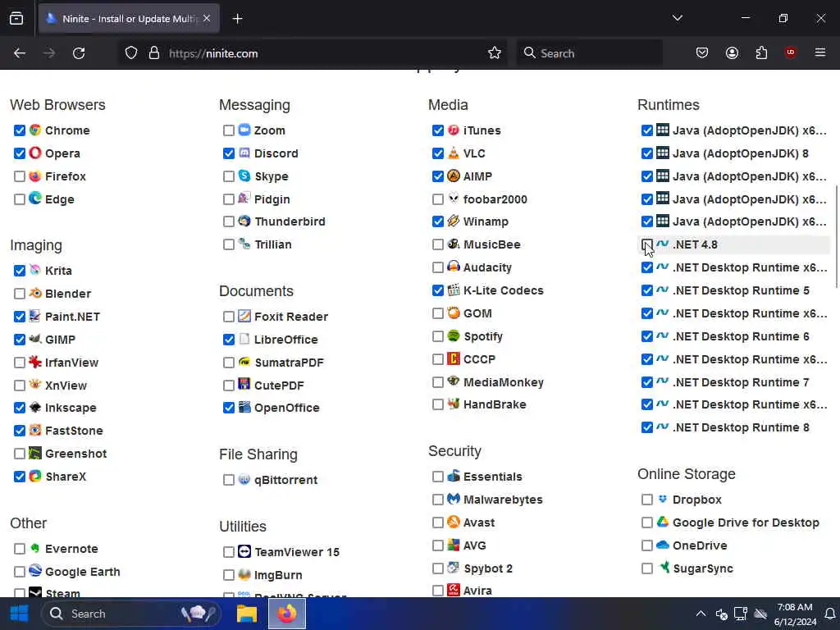Uncheck the K-Lite Codecs checkbox
The image size is (840, 630).
click(438, 290)
